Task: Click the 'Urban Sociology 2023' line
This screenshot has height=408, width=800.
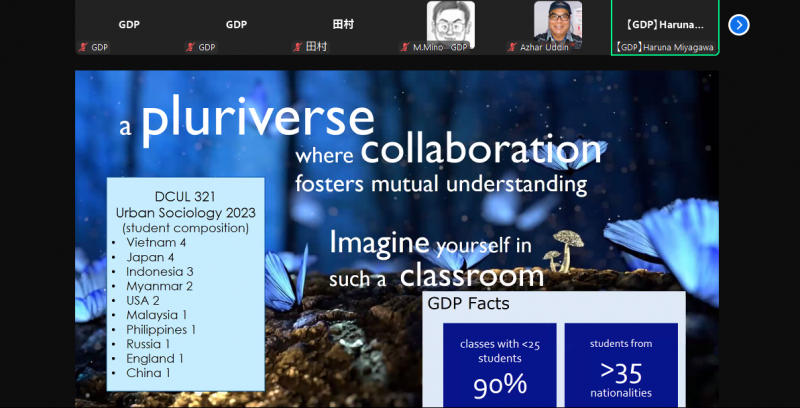Action: tap(186, 212)
